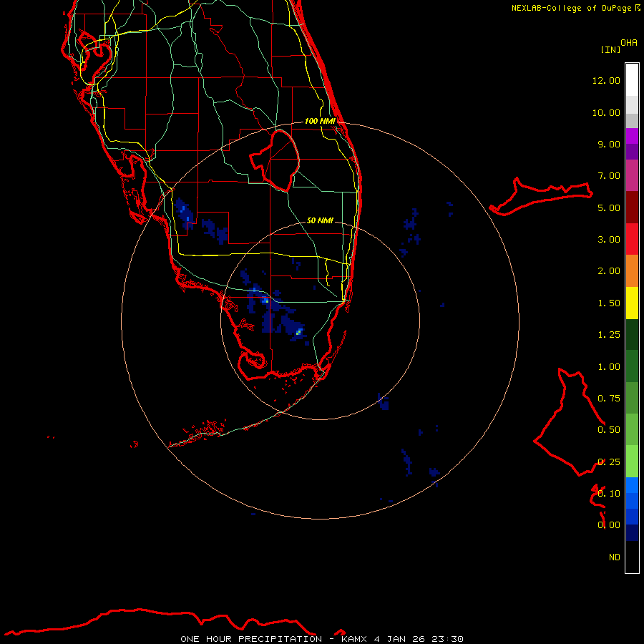Select the light green swatch next to 0.50
The height and width of the screenshot is (644, 644).
tap(632, 429)
